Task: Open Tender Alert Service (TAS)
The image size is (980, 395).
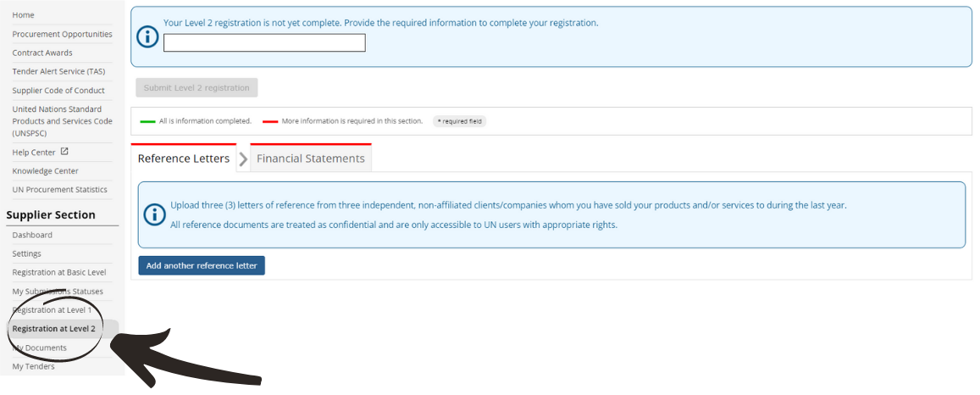Action: click(x=58, y=71)
